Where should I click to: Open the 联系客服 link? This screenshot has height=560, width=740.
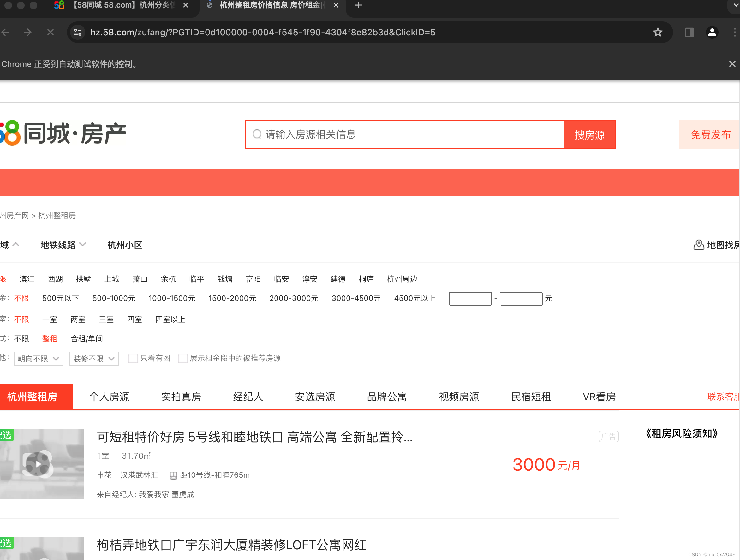(x=723, y=397)
